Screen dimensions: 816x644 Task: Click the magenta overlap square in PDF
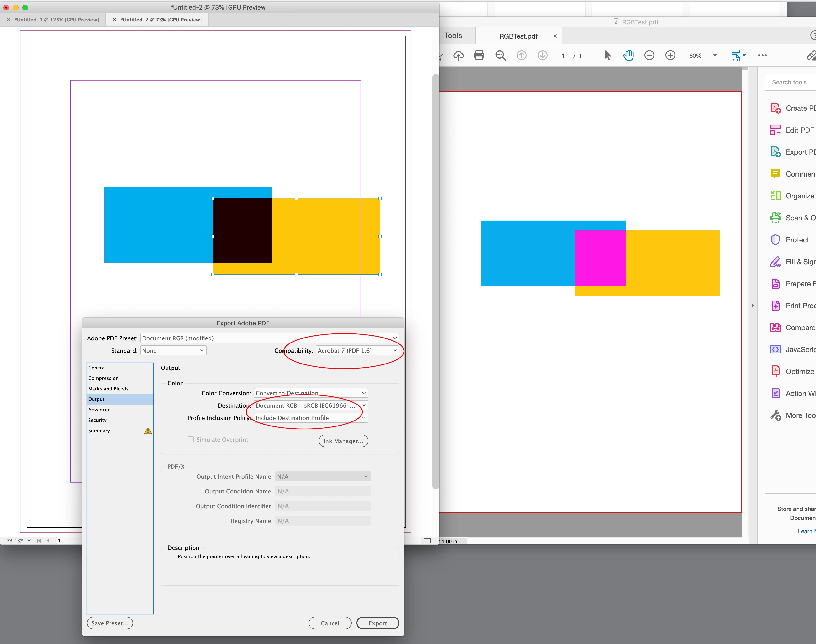[x=600, y=258]
